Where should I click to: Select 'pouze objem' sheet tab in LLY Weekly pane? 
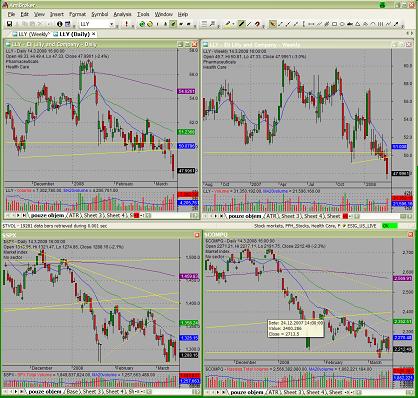coord(245,216)
